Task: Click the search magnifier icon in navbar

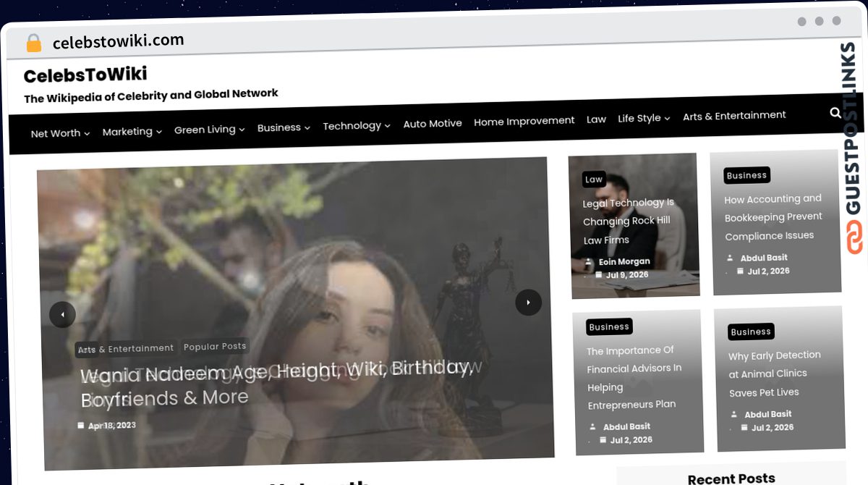Action: (835, 112)
